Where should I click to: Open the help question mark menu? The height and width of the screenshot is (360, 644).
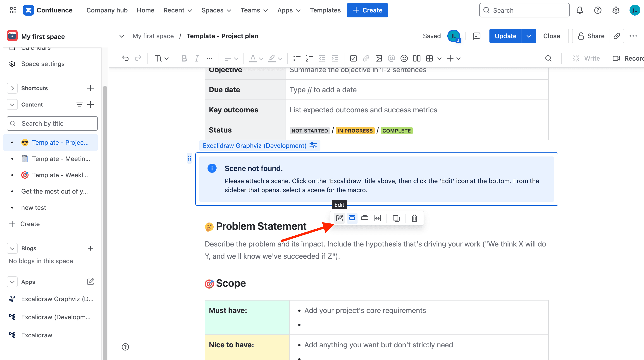click(x=598, y=10)
